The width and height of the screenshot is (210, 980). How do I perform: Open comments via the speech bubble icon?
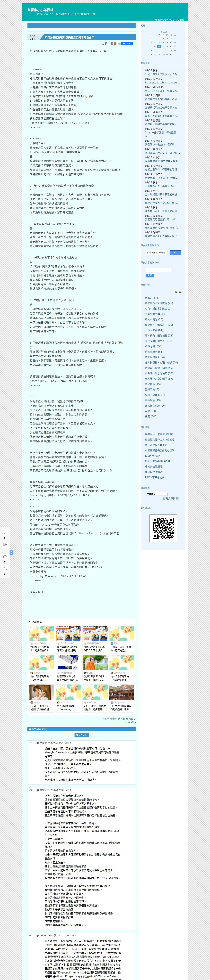pyautogui.click(x=5, y=557)
